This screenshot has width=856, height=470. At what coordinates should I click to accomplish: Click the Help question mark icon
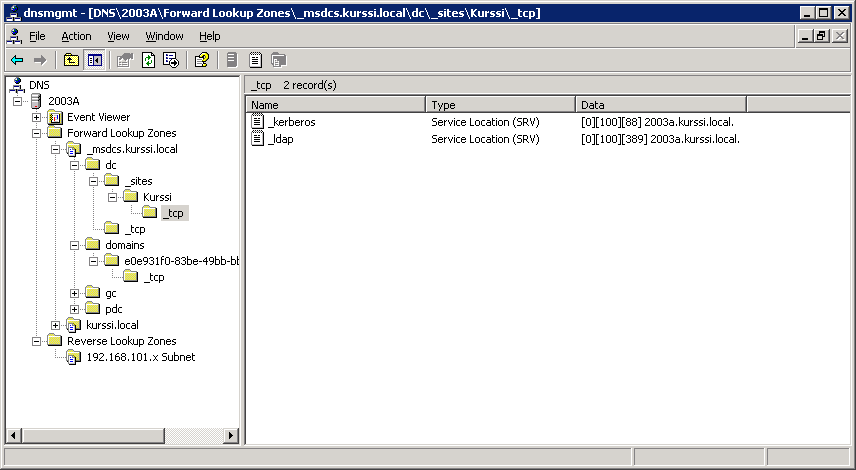pyautogui.click(x=202, y=60)
